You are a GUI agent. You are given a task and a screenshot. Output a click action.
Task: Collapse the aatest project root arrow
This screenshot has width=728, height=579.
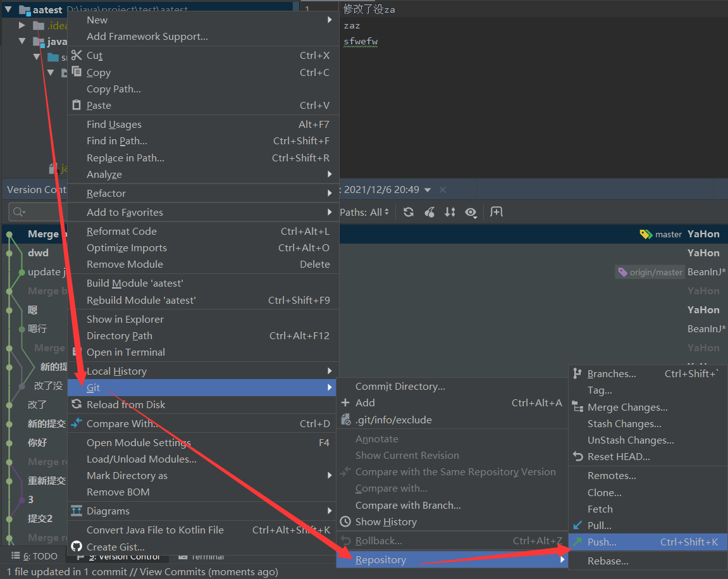pyautogui.click(x=8, y=9)
